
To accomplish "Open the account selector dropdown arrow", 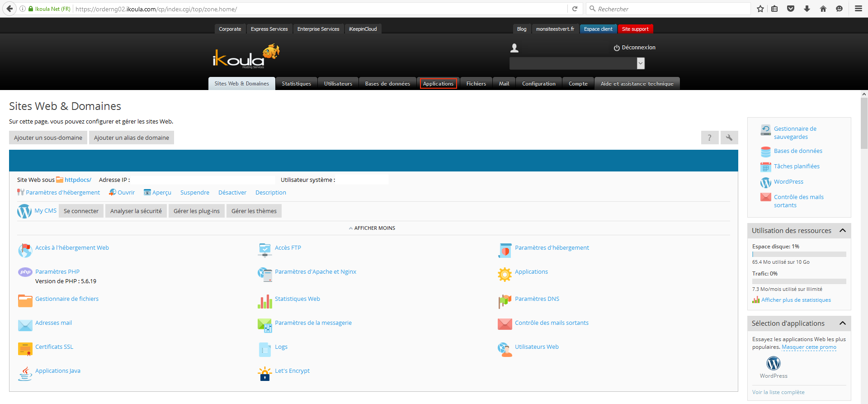I will [x=641, y=64].
